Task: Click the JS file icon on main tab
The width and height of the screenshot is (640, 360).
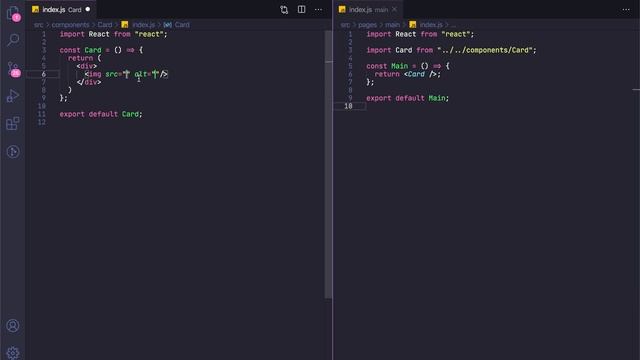Action: pyautogui.click(x=342, y=9)
